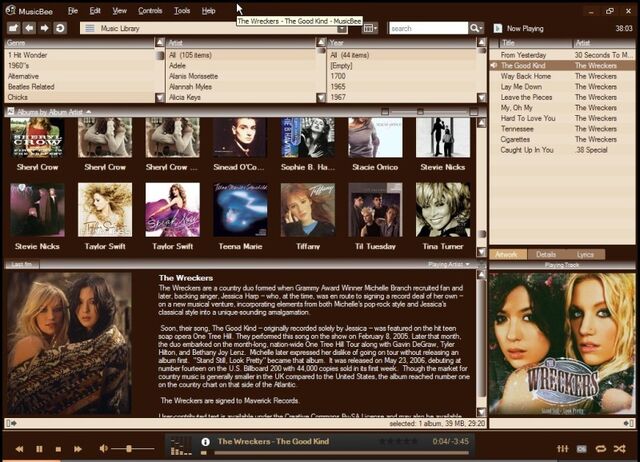Open the Edit menu
The width and height of the screenshot is (640, 462).
click(x=95, y=11)
